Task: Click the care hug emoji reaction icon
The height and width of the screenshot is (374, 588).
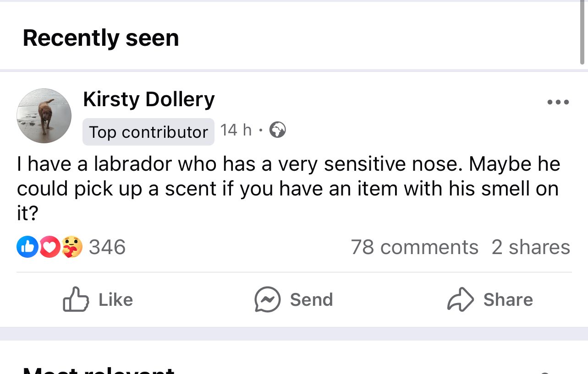Action: [x=71, y=247]
